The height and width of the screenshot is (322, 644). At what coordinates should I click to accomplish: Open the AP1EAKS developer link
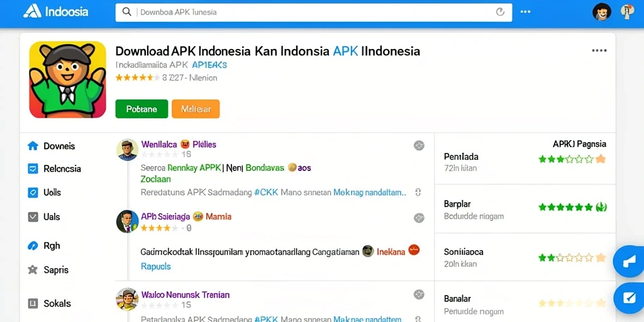click(209, 65)
